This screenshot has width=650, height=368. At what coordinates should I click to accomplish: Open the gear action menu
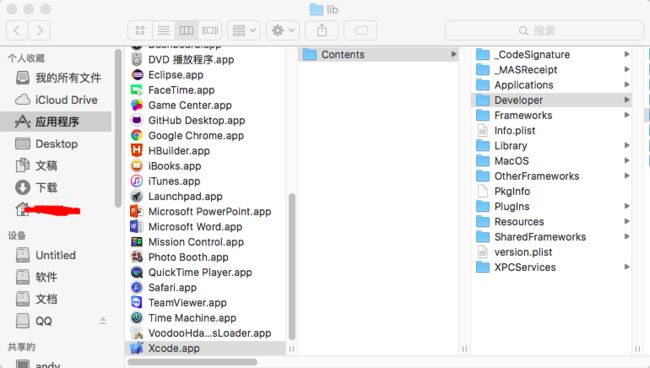tap(283, 30)
